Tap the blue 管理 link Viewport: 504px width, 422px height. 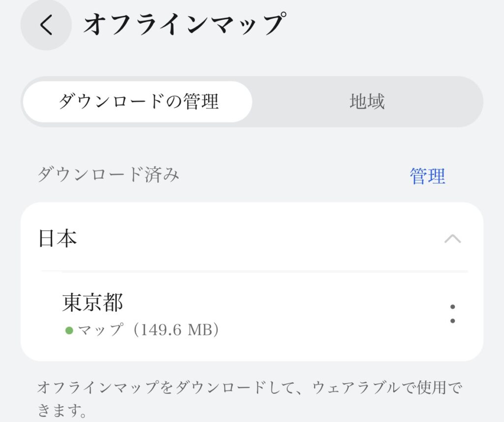[x=427, y=176]
